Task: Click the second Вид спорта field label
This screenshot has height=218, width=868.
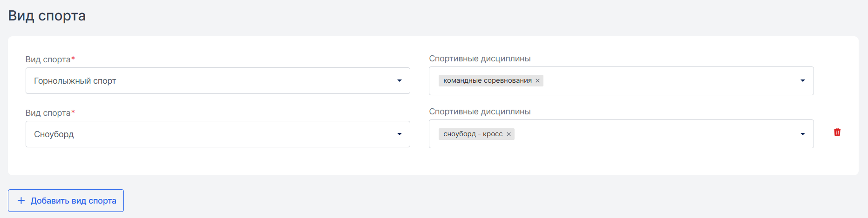Action: [x=50, y=113]
